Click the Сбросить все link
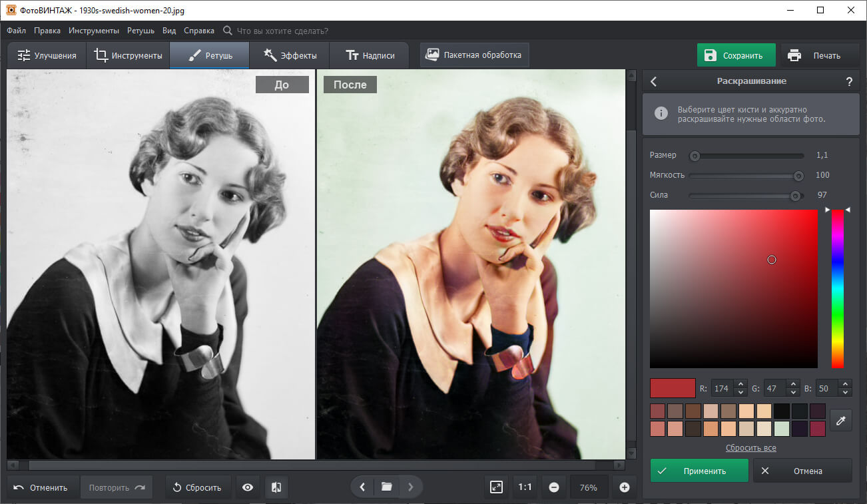Image resolution: width=867 pixels, height=504 pixels. [x=751, y=447]
